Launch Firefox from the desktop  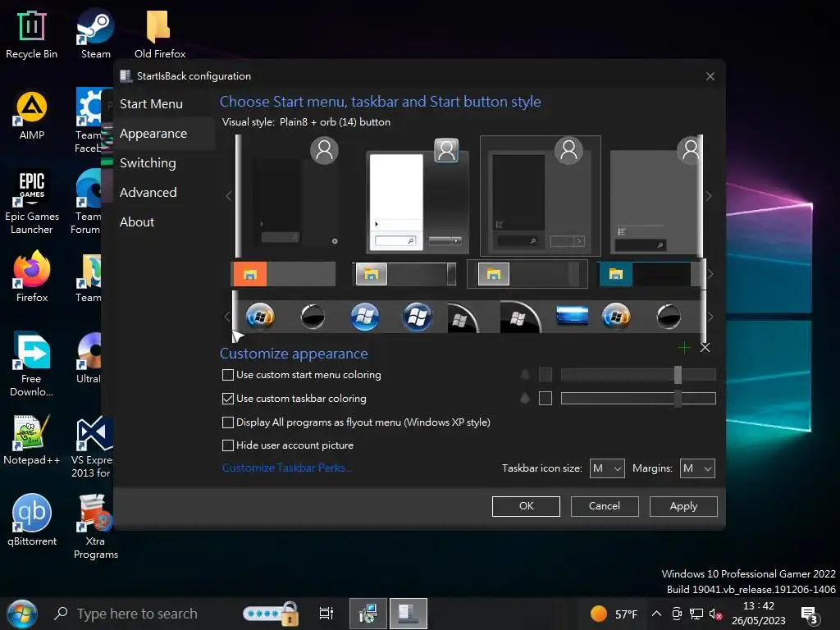[31, 277]
